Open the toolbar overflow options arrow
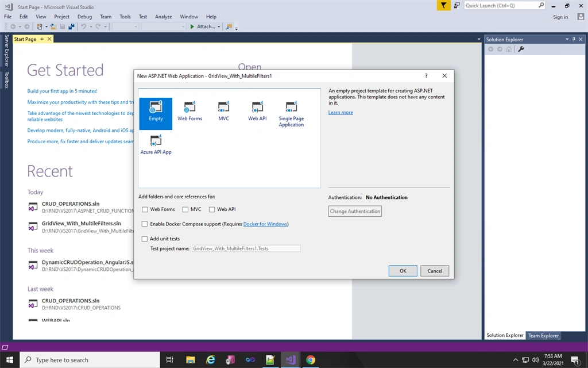The width and height of the screenshot is (588, 368). point(236,28)
